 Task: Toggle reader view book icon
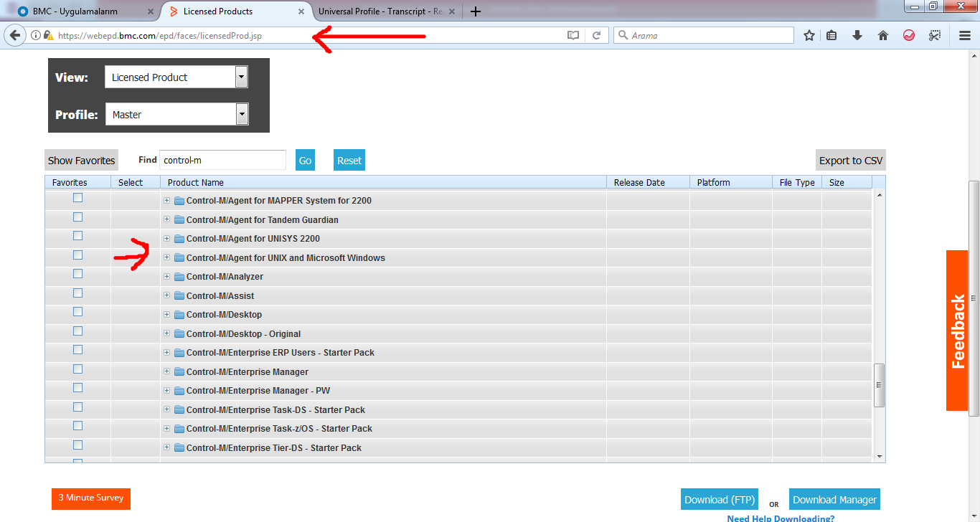tap(573, 35)
